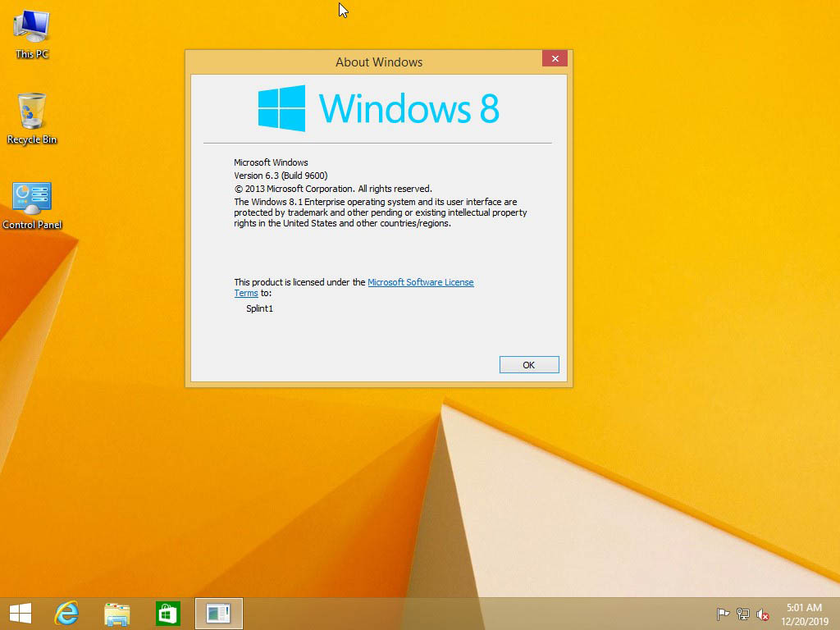
Task: Open the muted volume tray icon
Action: 763,614
